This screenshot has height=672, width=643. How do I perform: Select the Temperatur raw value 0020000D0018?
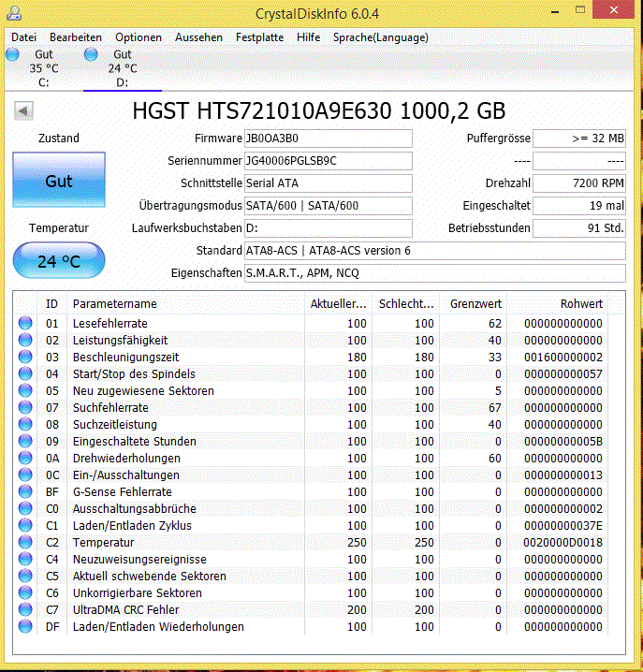pyautogui.click(x=563, y=543)
